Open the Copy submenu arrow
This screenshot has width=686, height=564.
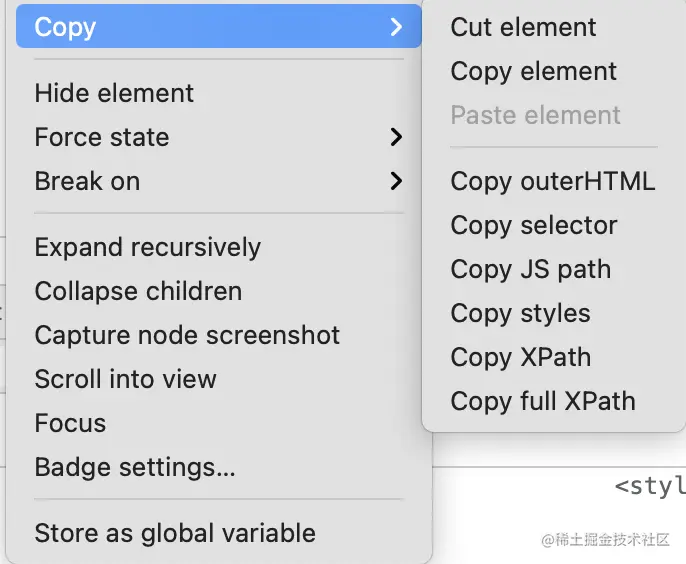(x=397, y=27)
